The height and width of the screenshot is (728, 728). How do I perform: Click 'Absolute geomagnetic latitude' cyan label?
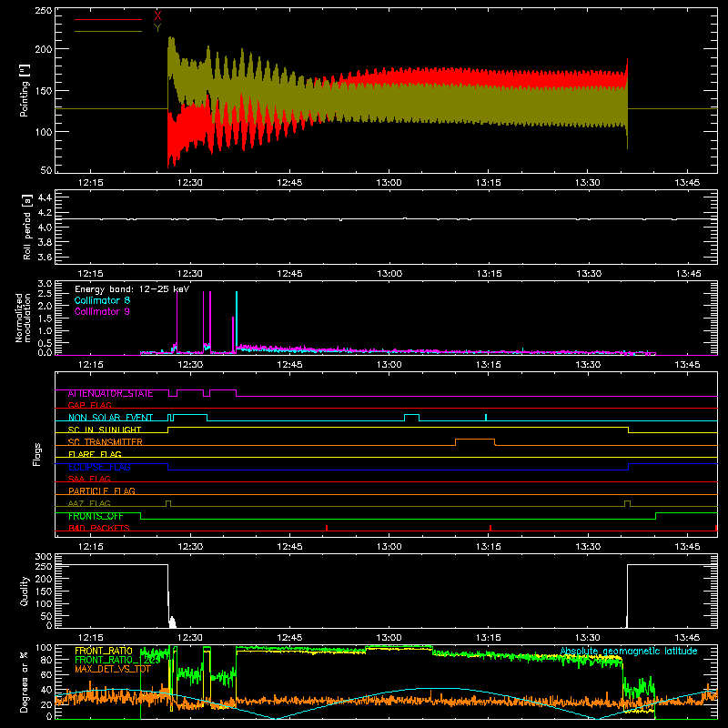pyautogui.click(x=629, y=652)
